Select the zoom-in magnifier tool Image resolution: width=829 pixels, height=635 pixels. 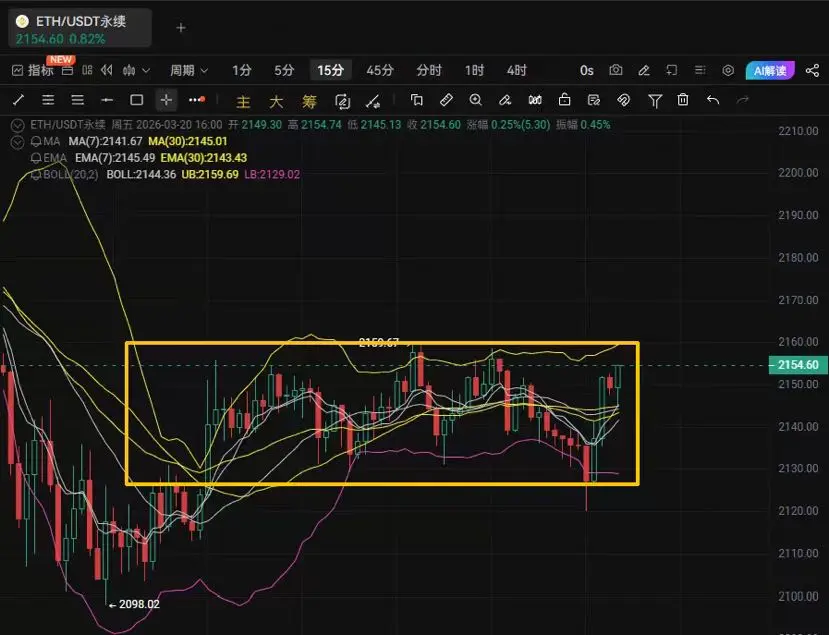(x=475, y=100)
